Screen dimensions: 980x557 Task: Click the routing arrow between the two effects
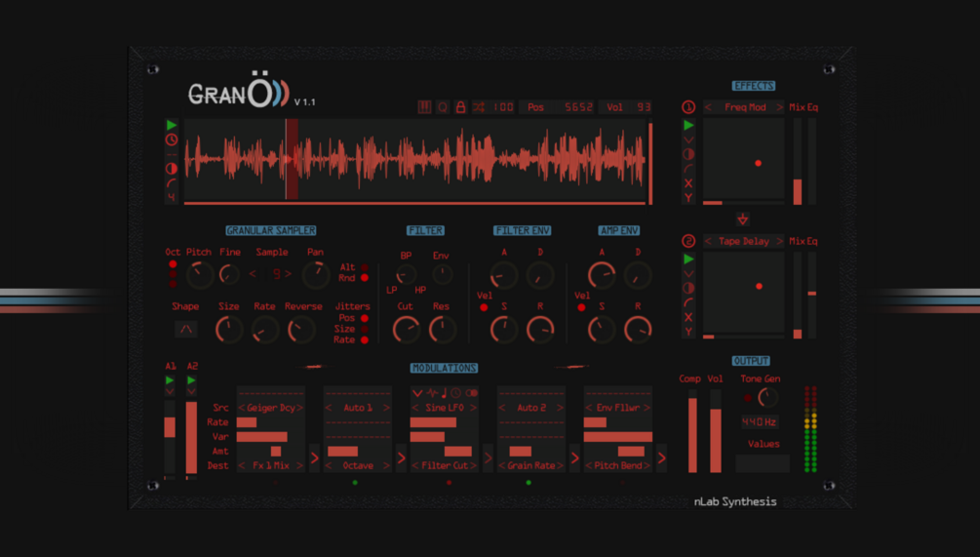tap(742, 219)
